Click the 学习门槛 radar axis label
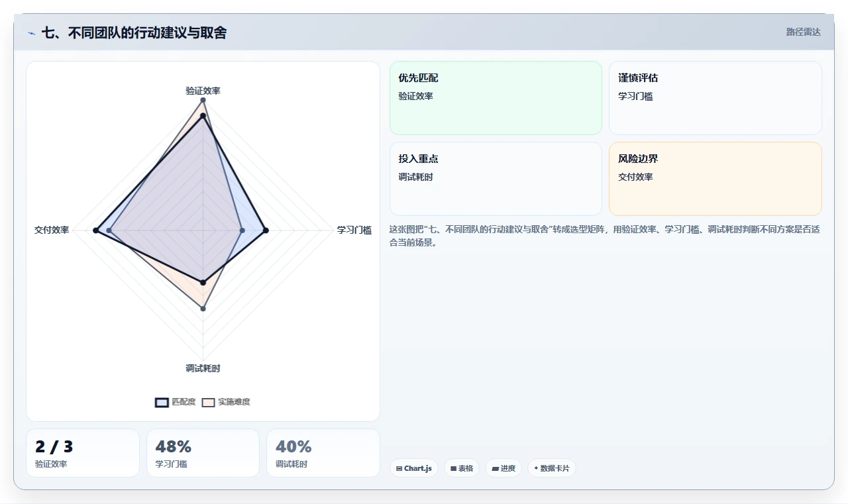 point(354,230)
